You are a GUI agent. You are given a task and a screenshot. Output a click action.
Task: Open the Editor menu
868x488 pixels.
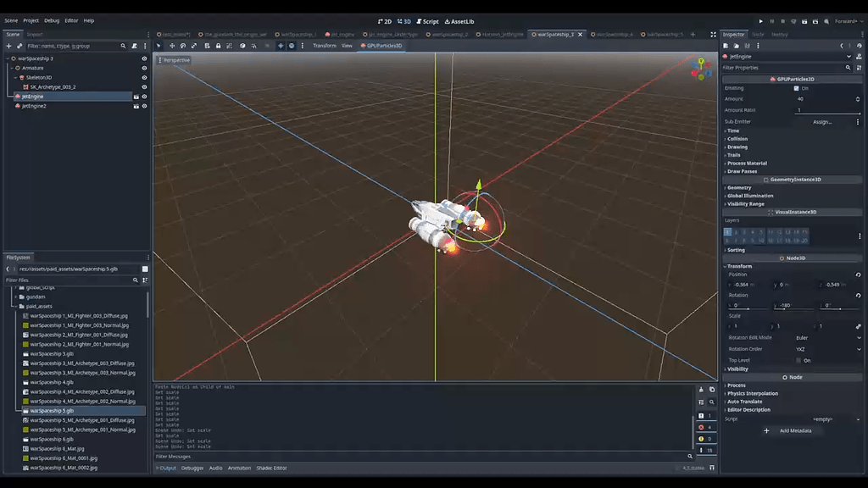coord(71,20)
